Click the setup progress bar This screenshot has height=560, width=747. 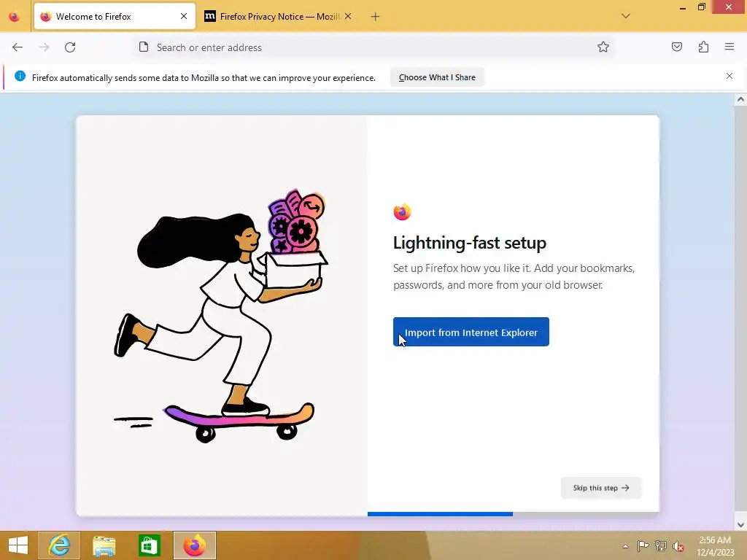513,514
